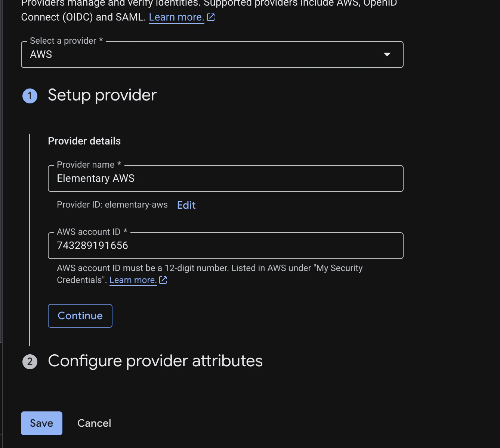Collapse the Setup provider section
The height and width of the screenshot is (448, 500).
click(x=102, y=96)
